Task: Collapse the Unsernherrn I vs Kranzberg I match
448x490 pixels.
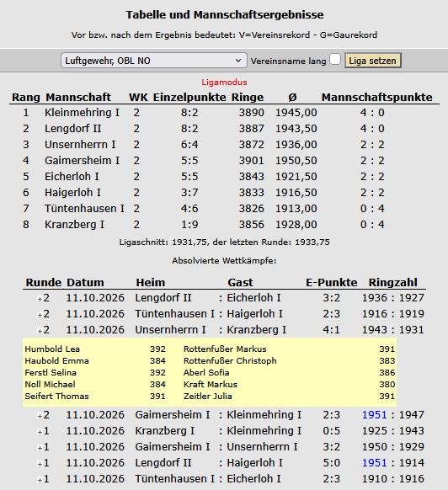Action: point(40,331)
